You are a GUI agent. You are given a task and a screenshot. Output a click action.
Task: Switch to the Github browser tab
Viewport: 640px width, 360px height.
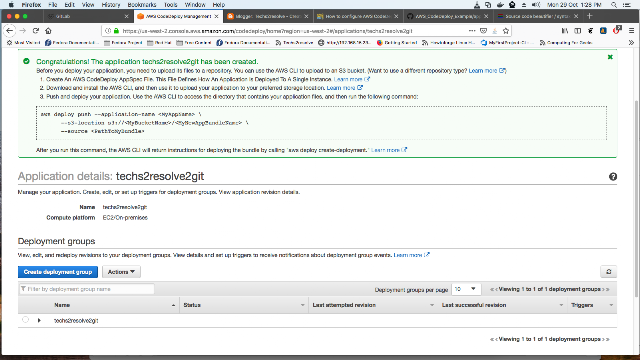click(x=88, y=16)
